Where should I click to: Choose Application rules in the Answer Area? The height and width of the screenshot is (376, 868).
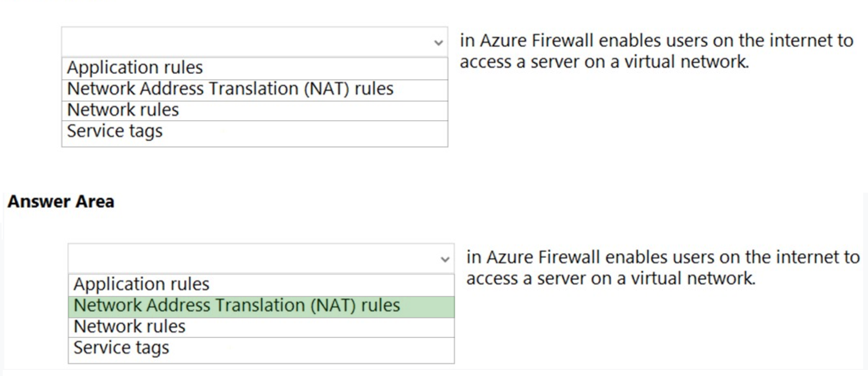(x=141, y=284)
